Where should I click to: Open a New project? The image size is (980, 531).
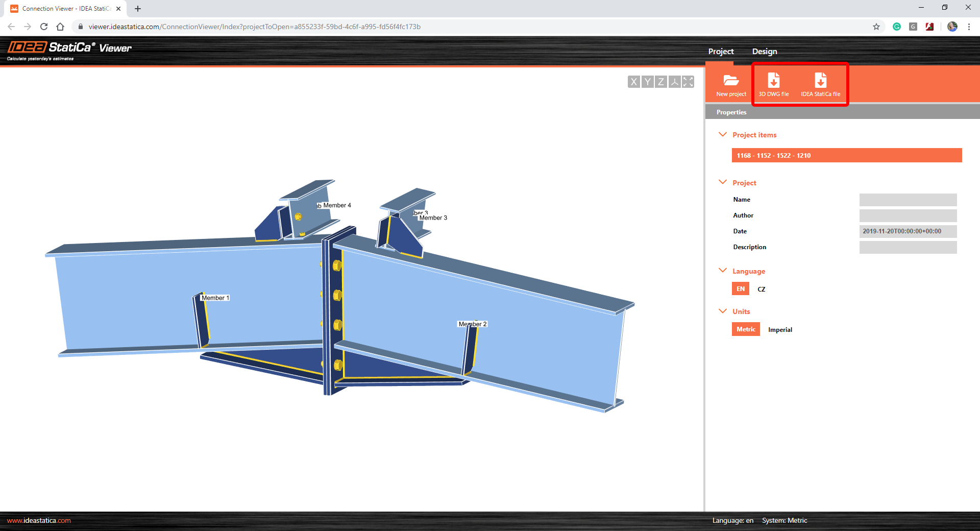(x=731, y=84)
